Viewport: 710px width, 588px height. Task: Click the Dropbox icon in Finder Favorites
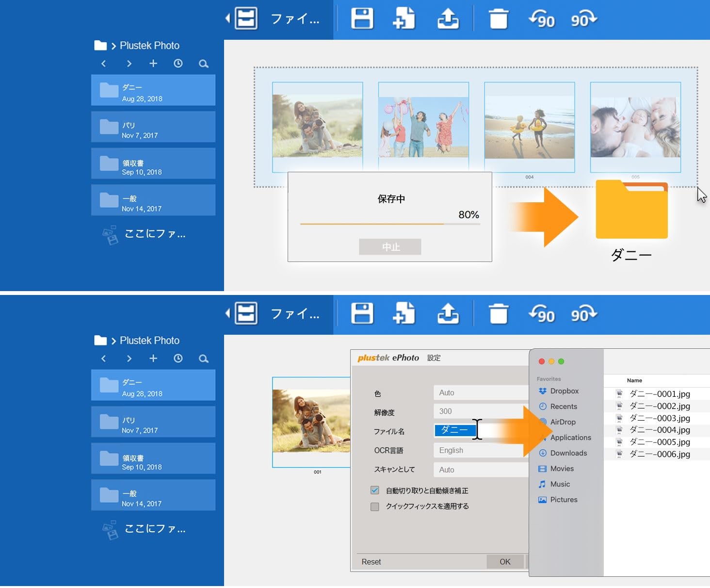tap(543, 391)
